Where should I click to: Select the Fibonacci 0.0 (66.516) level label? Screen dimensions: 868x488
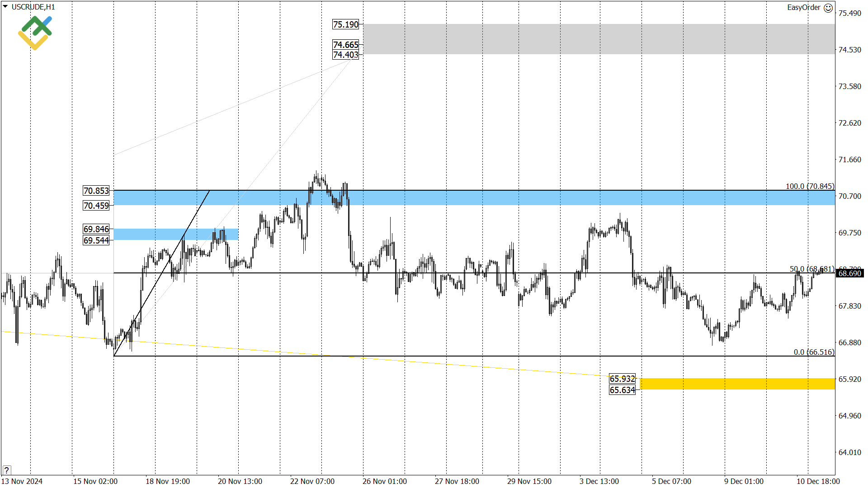point(814,352)
